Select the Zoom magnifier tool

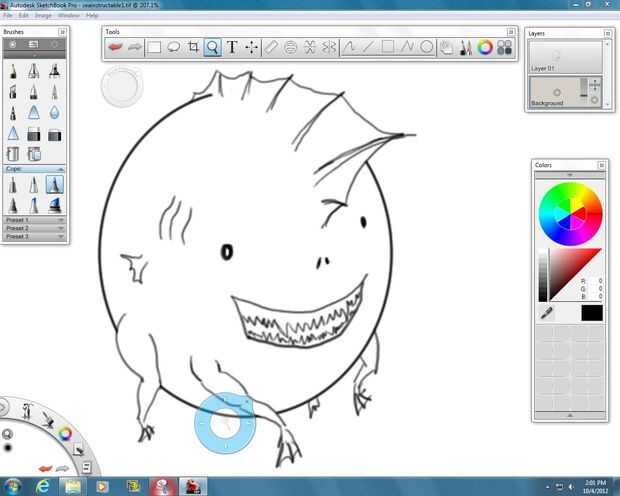tap(212, 47)
